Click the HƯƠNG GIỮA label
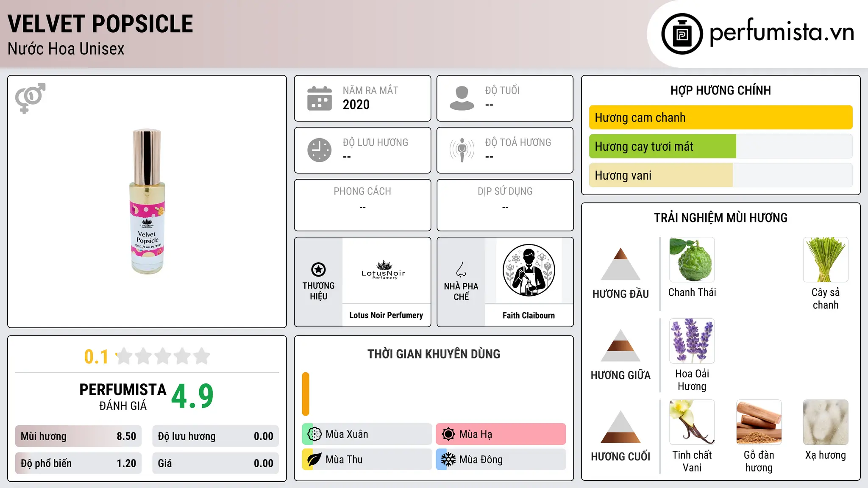This screenshot has height=488, width=868. (x=620, y=375)
